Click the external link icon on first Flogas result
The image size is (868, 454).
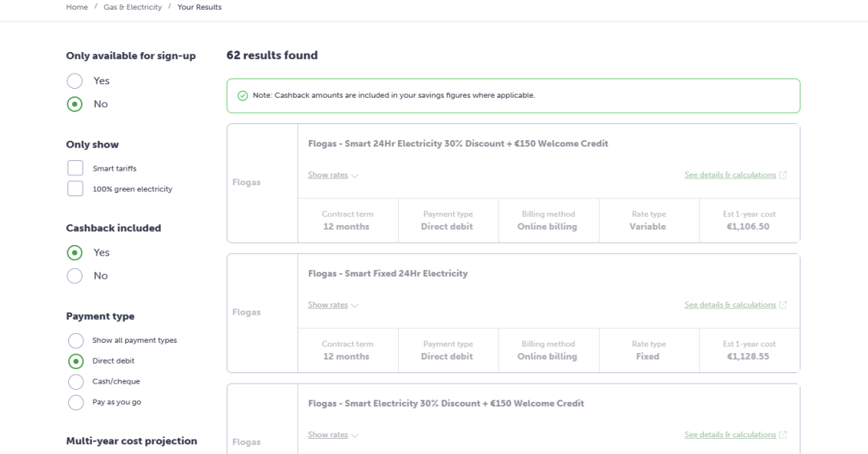[783, 175]
